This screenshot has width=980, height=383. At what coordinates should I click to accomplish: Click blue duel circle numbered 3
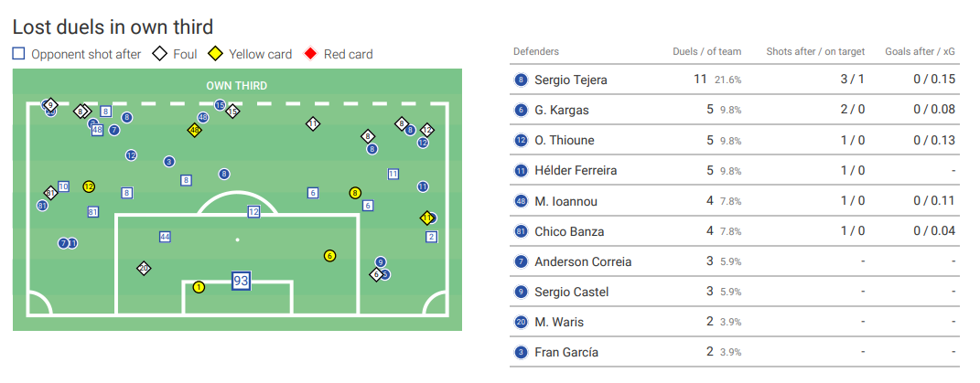[168, 162]
